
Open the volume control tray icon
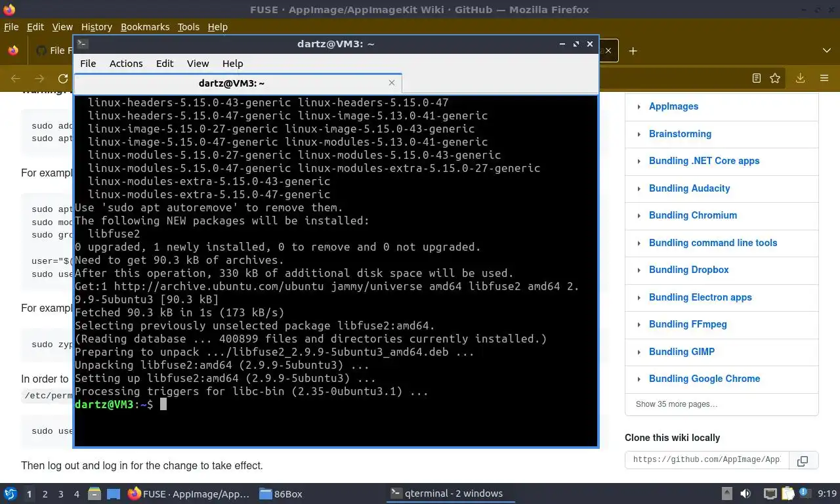pos(745,493)
